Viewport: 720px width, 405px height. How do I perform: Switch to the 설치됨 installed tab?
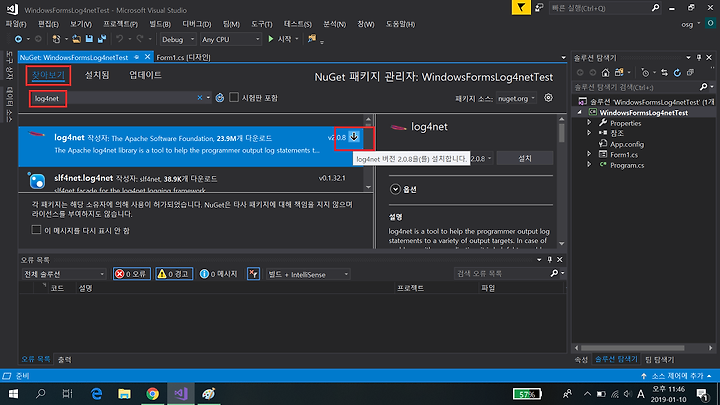coord(97,75)
